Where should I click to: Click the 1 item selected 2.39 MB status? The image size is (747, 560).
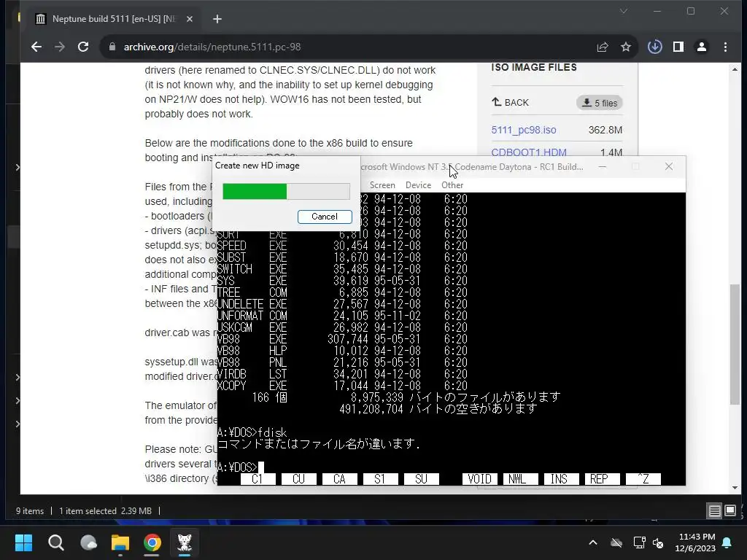point(105,511)
